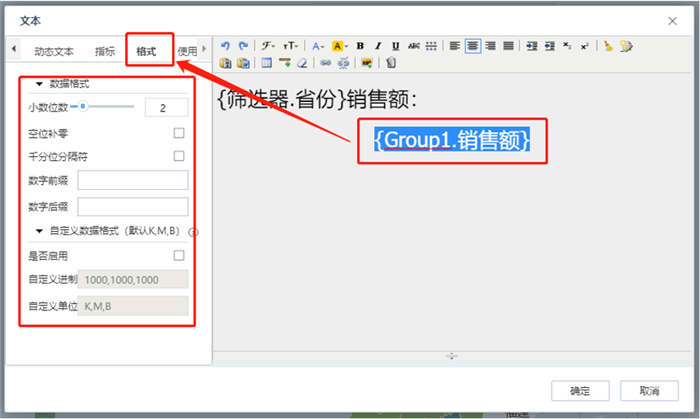
Task: Collapse the 自定义数据格式 section
Action: click(x=39, y=231)
